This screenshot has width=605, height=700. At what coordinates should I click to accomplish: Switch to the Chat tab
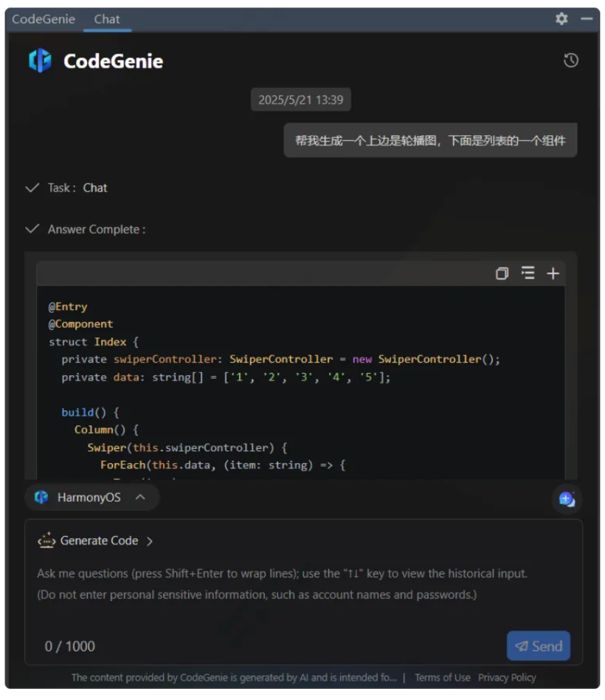click(x=107, y=19)
